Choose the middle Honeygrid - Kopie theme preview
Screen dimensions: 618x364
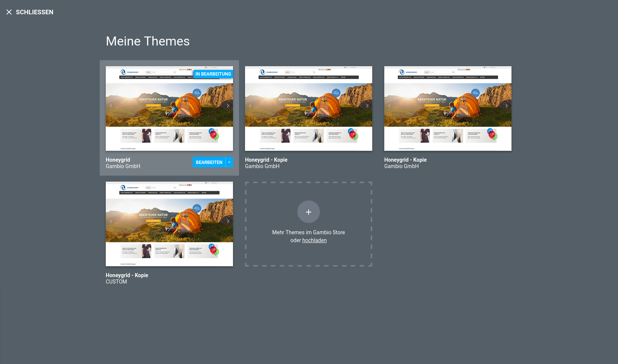309,109
